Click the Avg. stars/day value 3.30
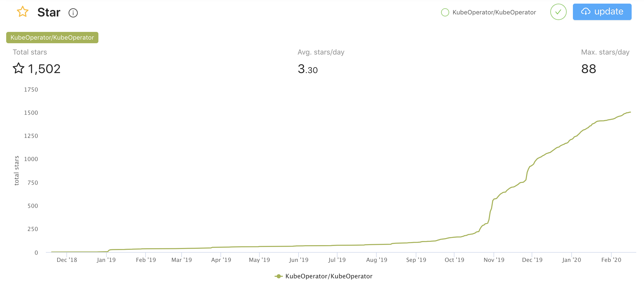 coord(308,69)
